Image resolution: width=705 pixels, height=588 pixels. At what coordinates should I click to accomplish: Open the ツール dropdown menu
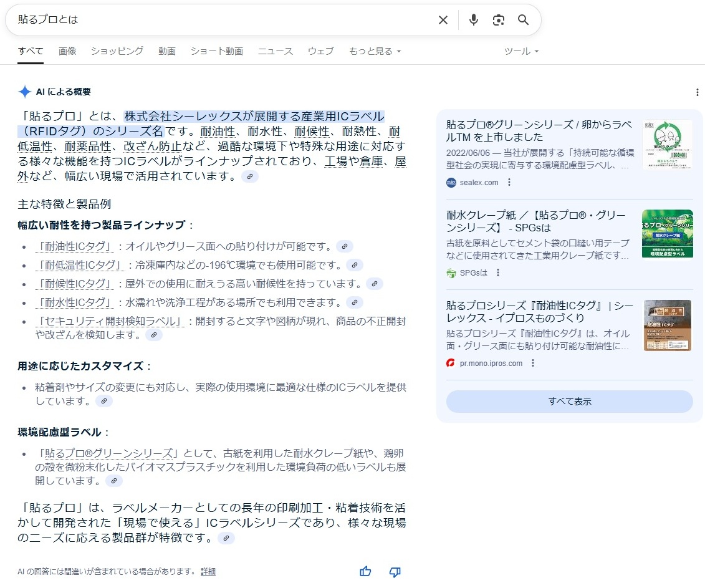point(521,51)
